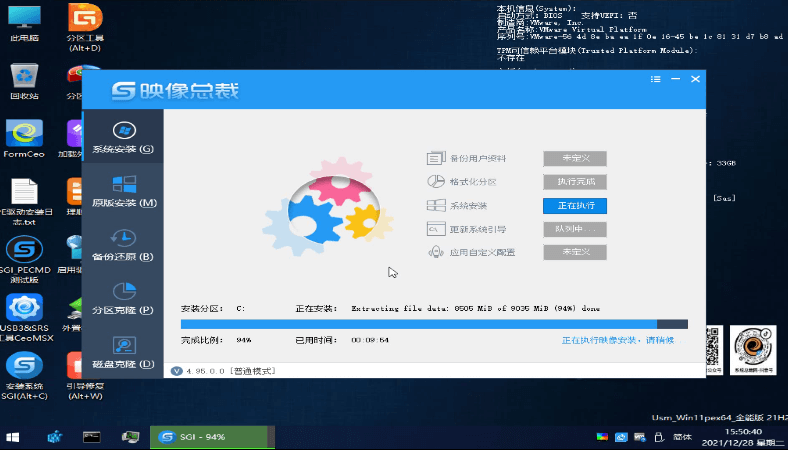Open 此电脑 desktop icon
The height and width of the screenshot is (450, 788).
coord(24,23)
